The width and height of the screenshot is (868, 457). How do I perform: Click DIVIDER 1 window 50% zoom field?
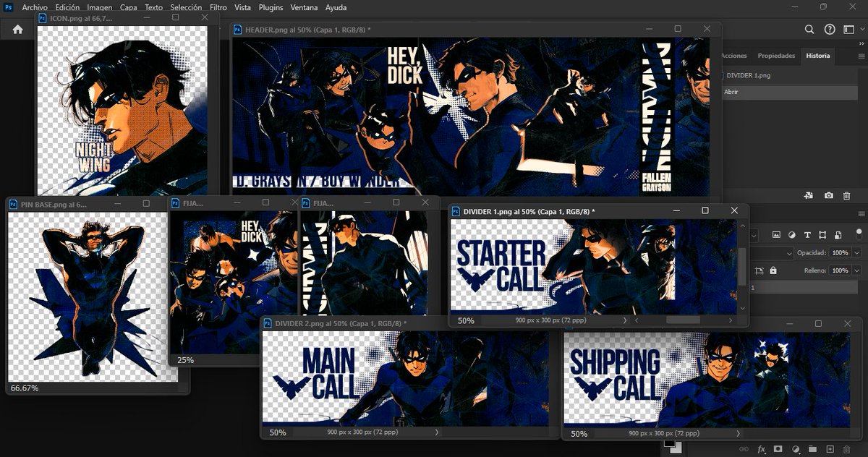click(466, 320)
